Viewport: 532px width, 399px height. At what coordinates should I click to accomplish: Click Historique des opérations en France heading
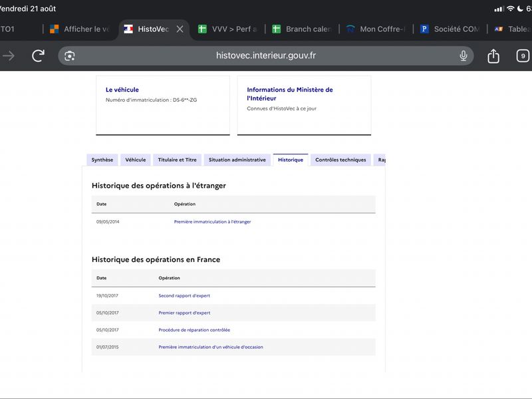156,259
